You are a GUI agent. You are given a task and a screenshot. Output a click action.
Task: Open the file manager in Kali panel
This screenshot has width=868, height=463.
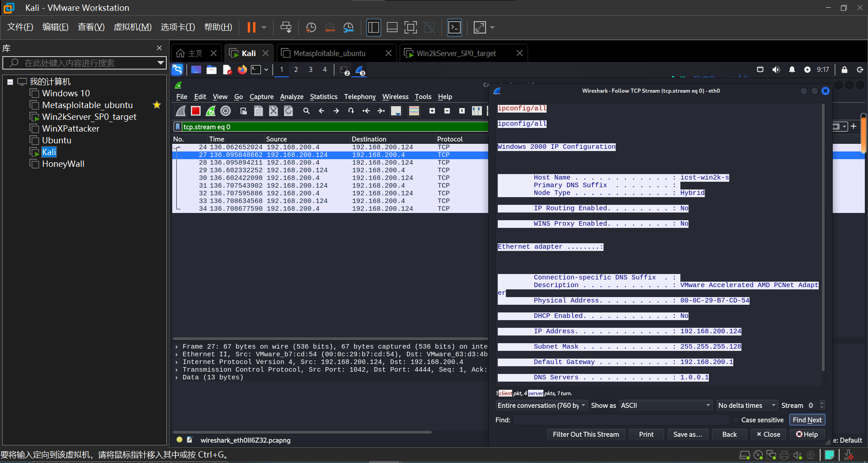click(212, 70)
